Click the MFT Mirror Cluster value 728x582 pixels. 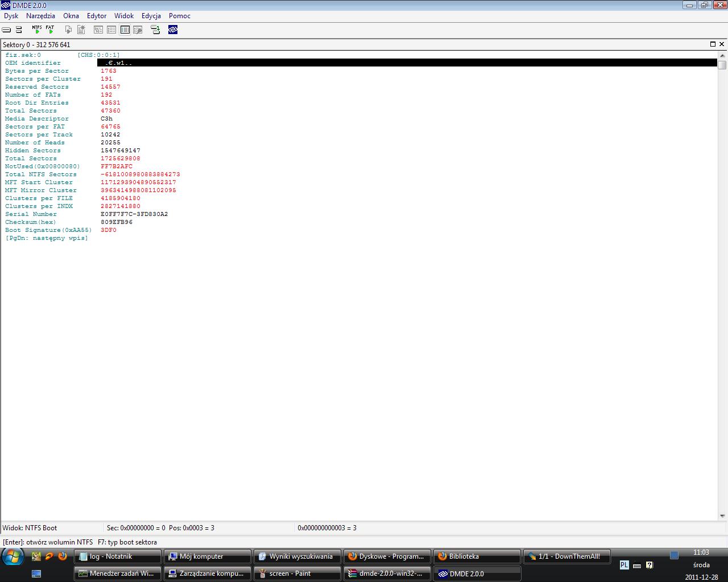(138, 190)
